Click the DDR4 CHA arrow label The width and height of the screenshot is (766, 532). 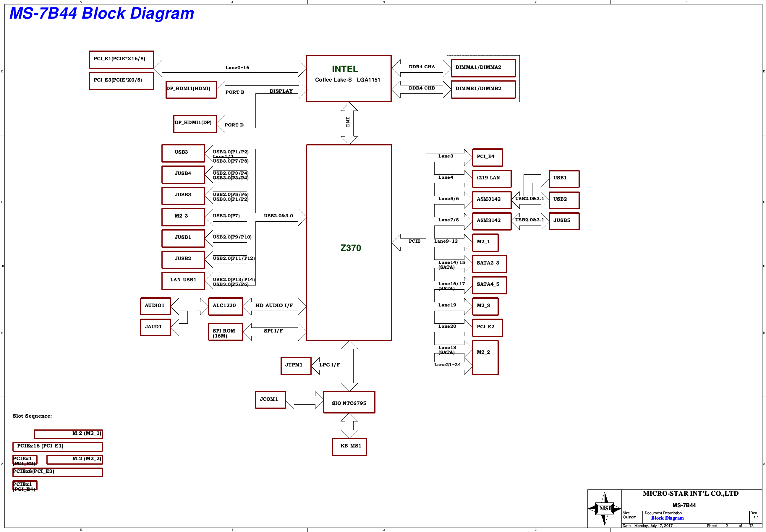point(422,67)
